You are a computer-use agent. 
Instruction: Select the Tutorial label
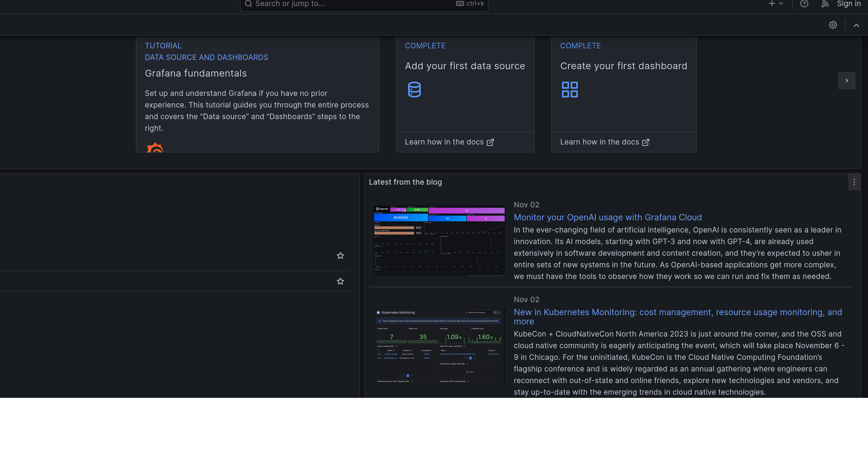tap(163, 45)
